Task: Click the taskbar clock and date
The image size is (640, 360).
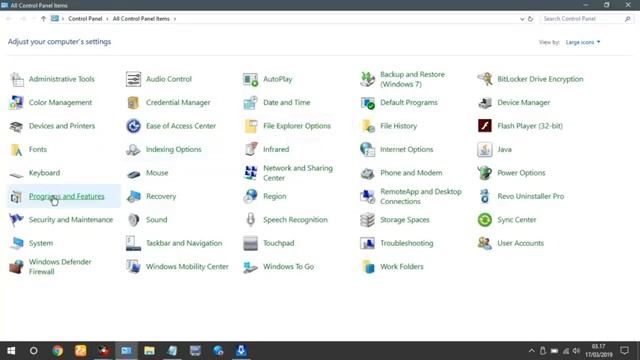Action: click(x=598, y=351)
